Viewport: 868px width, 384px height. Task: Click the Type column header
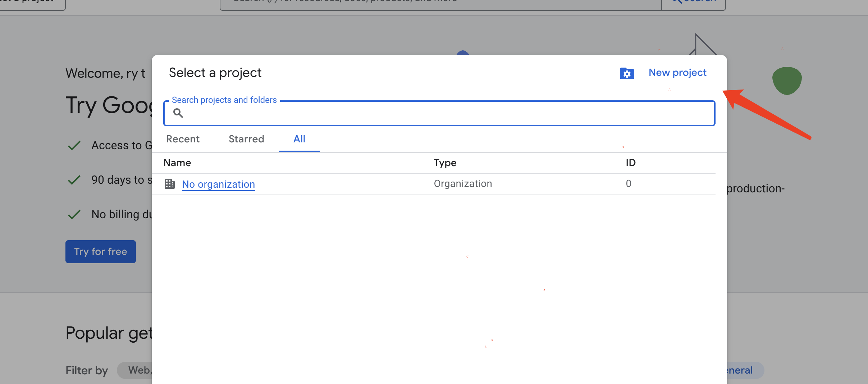point(445,163)
